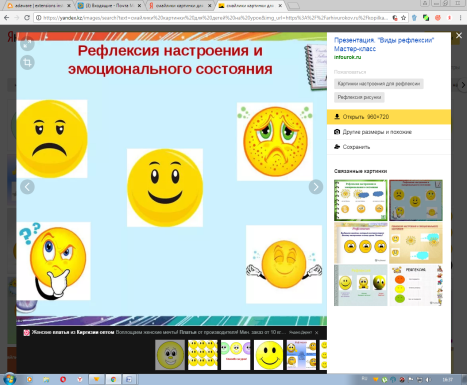Reload the page with the refresh icon
This screenshot has width=467, height=385.
[x=27, y=18]
